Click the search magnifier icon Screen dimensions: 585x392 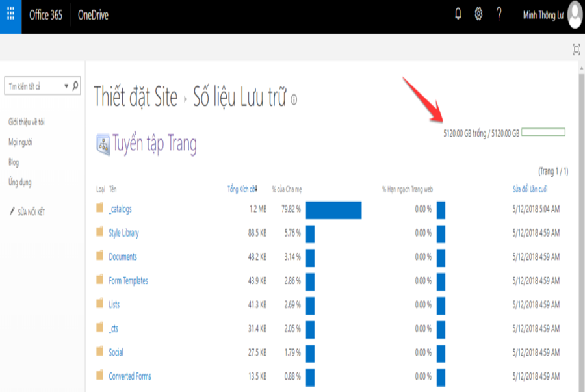pyautogui.click(x=75, y=86)
